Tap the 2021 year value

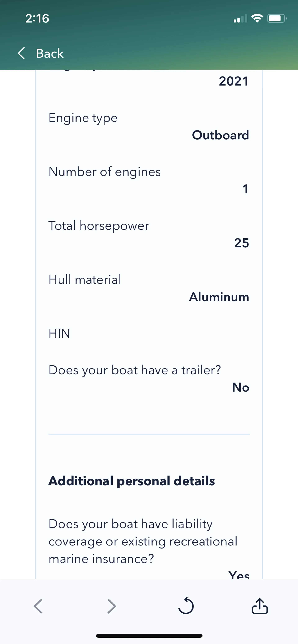[x=233, y=81]
